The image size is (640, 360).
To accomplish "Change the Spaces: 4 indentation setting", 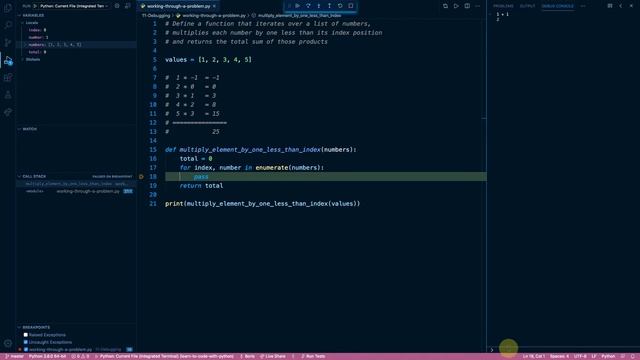I will [x=559, y=356].
